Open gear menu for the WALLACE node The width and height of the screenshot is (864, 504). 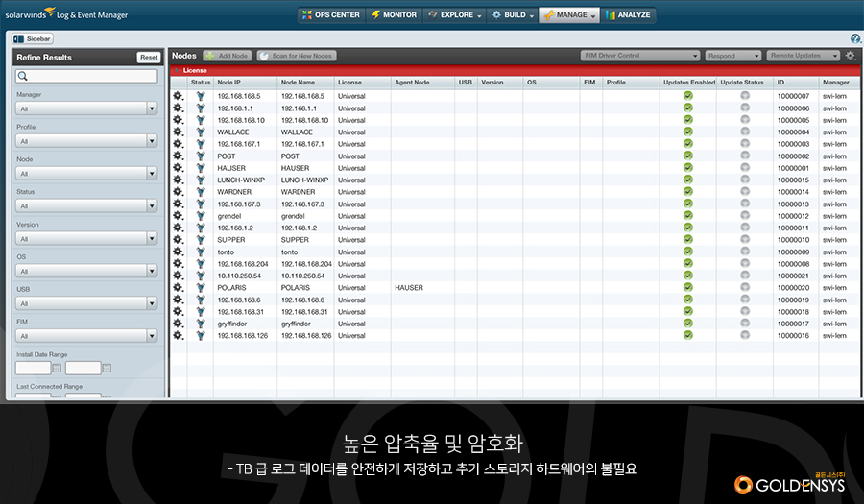pyautogui.click(x=178, y=132)
